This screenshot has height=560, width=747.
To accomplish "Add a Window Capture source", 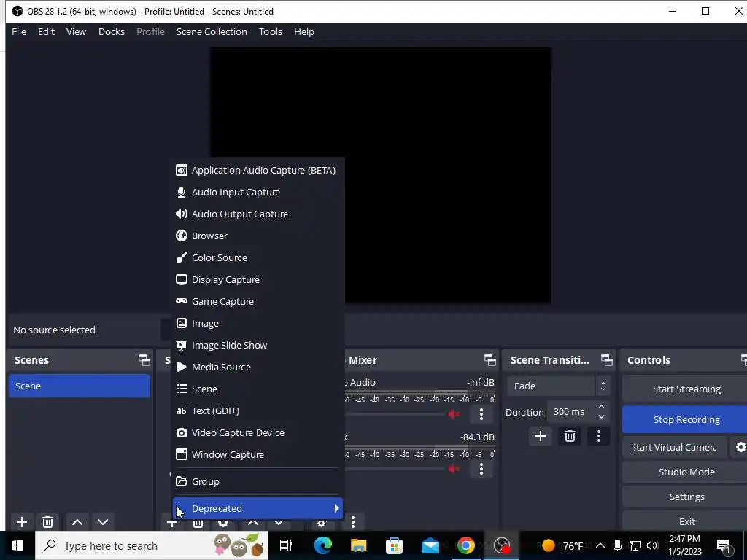I will tap(258, 455).
